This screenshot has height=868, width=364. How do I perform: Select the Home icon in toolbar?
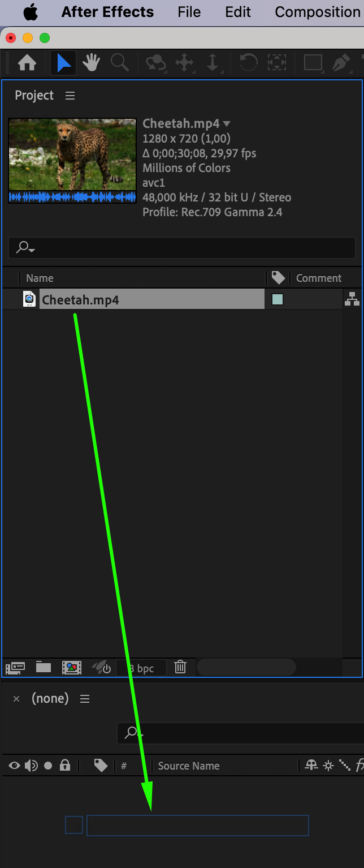click(x=27, y=63)
